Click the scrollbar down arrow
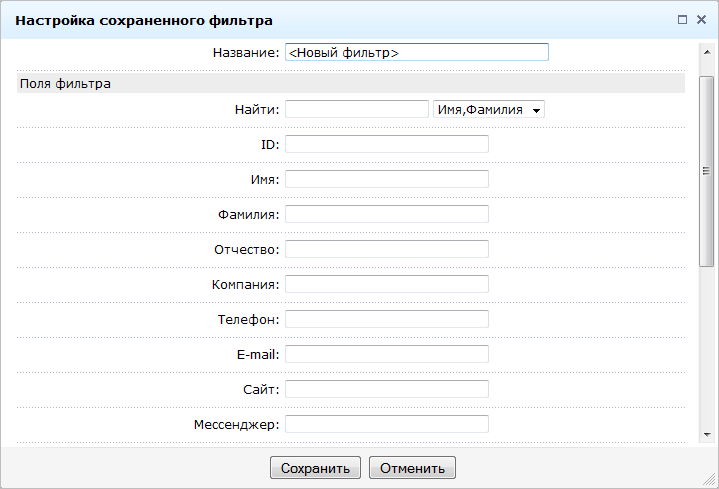Viewport: 719px width, 489px height. tap(706, 434)
